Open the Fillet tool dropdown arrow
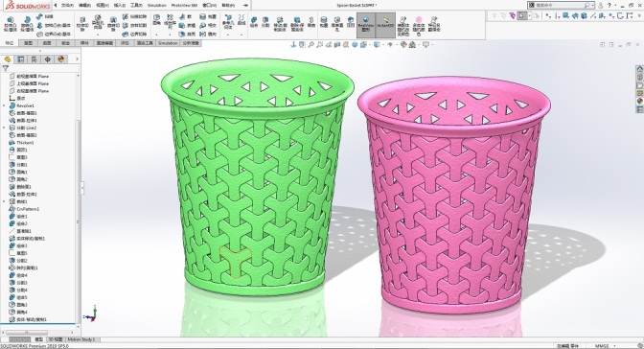644x349 pixels. tap(156, 35)
